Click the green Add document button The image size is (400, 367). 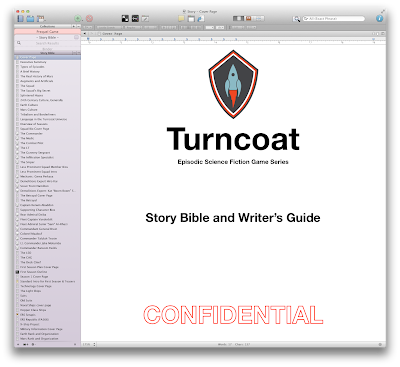[78, 19]
